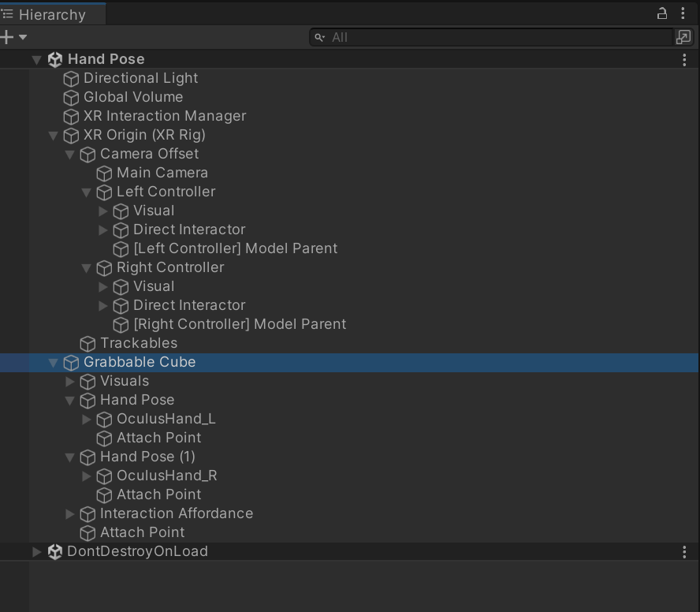
Task: Select the DontDestroyOnLoad scene label
Action: pos(137,551)
